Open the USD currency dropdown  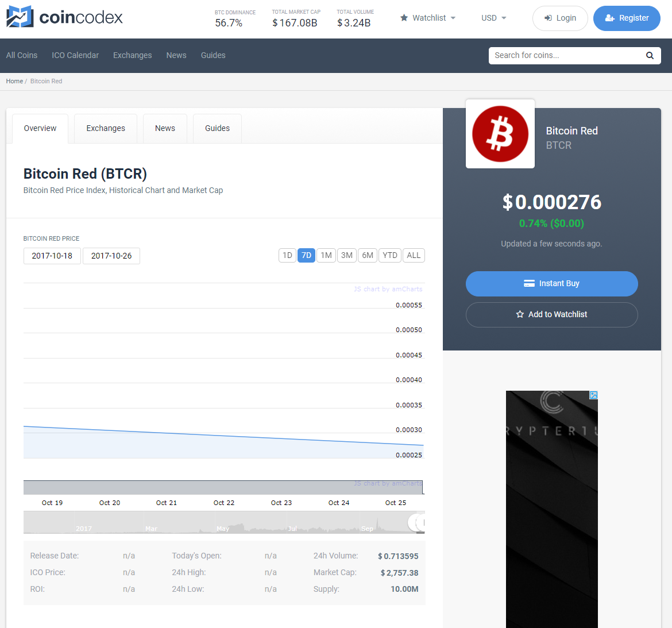(x=494, y=18)
